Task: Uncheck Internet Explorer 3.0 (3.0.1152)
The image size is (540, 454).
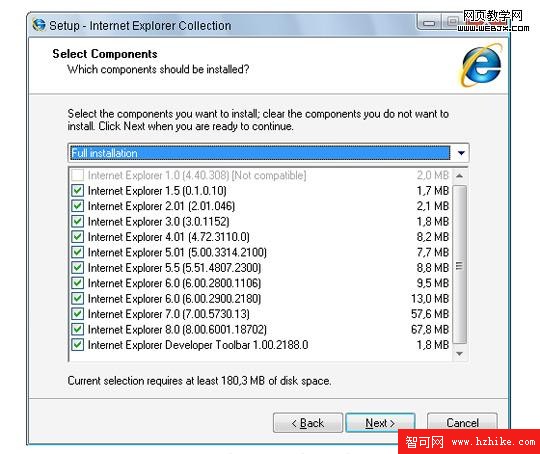Action: (77, 221)
